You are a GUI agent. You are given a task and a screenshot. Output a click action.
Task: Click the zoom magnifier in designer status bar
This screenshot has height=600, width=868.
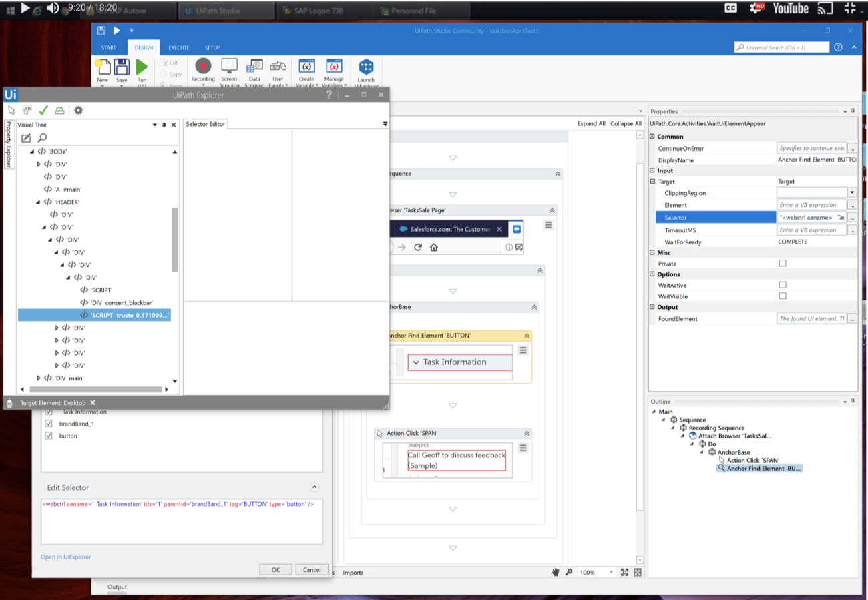pos(569,572)
